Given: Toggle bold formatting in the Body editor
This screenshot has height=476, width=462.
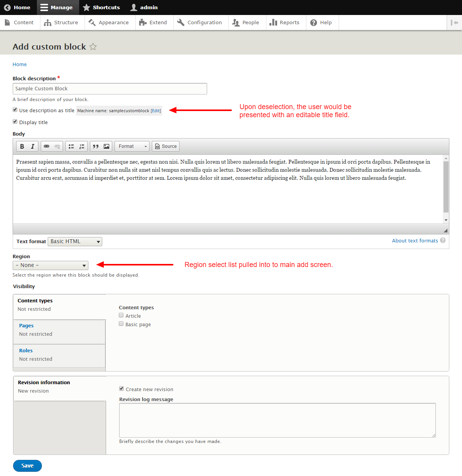Looking at the screenshot, I should coord(22,146).
